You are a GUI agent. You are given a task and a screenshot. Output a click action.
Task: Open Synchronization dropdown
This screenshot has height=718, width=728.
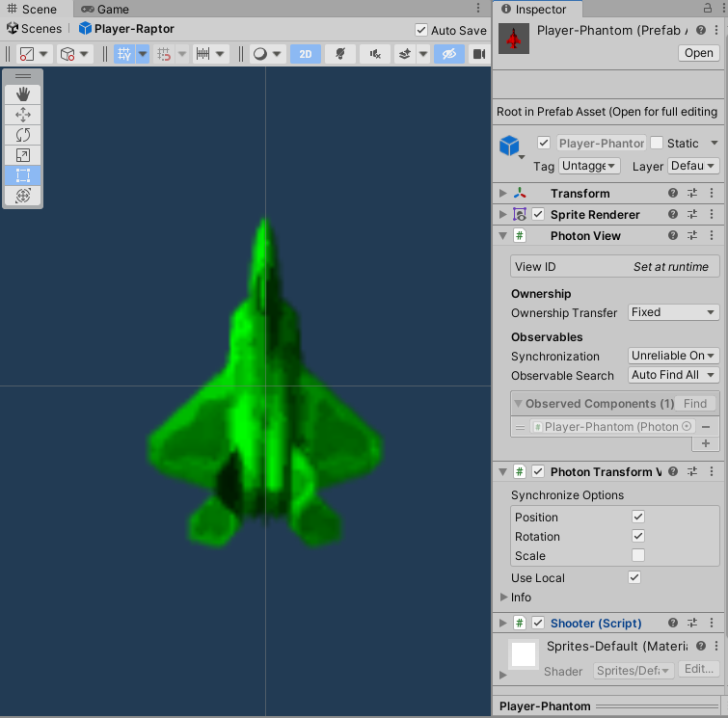[x=673, y=356]
